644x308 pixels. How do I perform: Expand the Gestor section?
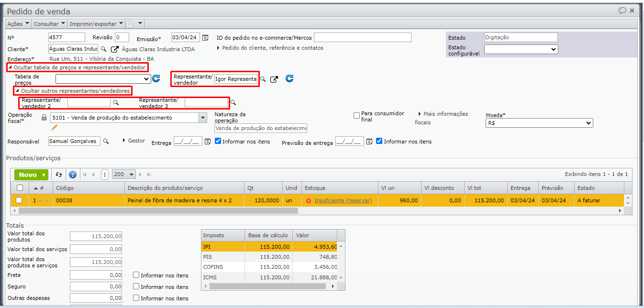coord(134,141)
